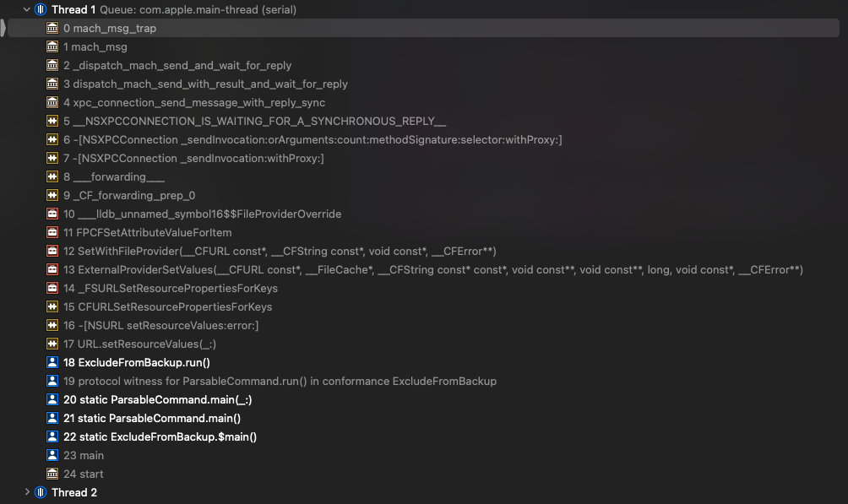Select frame 4 xpc_connection_send_message_with_reply_sync

pyautogui.click(x=423, y=102)
